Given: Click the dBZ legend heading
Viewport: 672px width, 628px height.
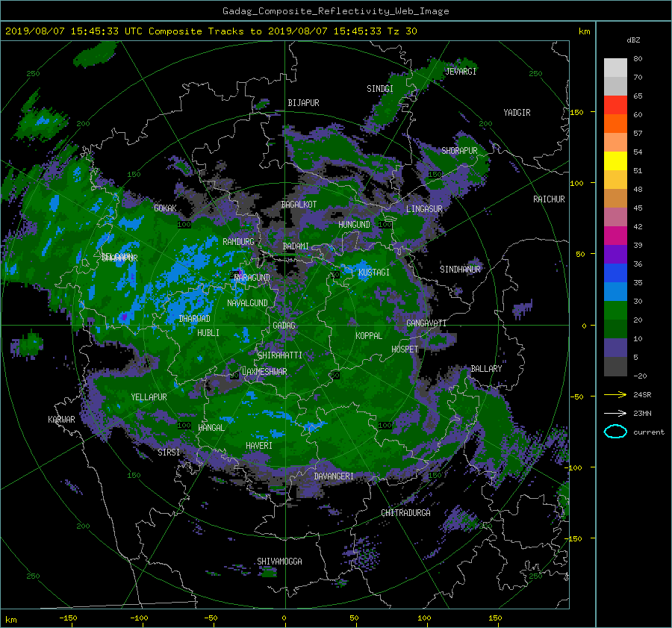Looking at the screenshot, I should [633, 40].
